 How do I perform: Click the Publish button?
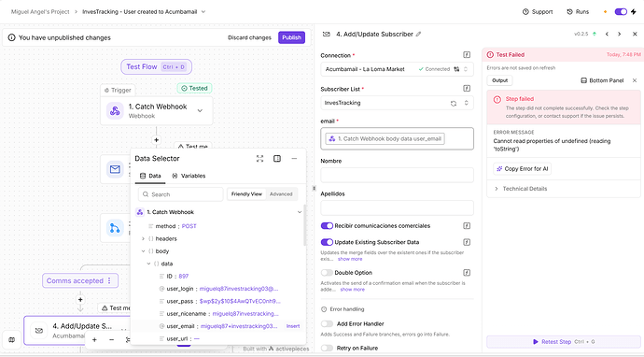pyautogui.click(x=291, y=37)
